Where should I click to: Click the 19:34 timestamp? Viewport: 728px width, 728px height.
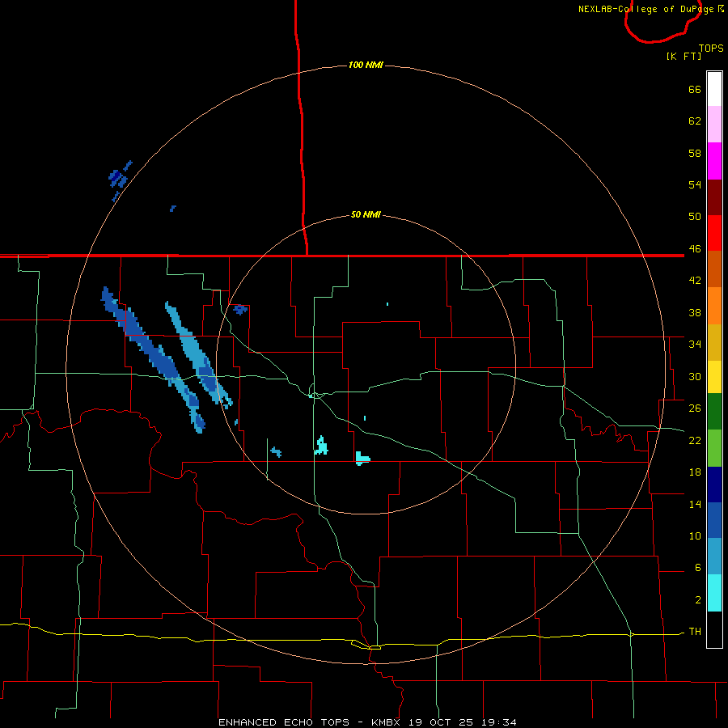click(x=499, y=722)
